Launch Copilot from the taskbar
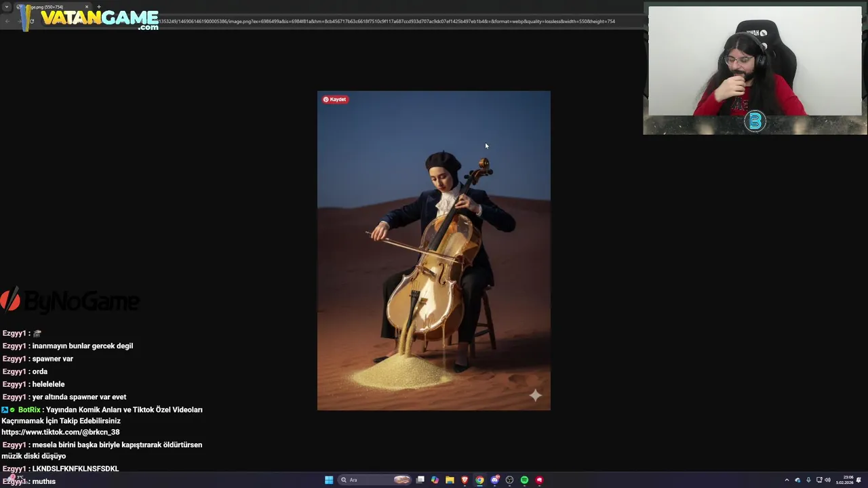 point(435,480)
